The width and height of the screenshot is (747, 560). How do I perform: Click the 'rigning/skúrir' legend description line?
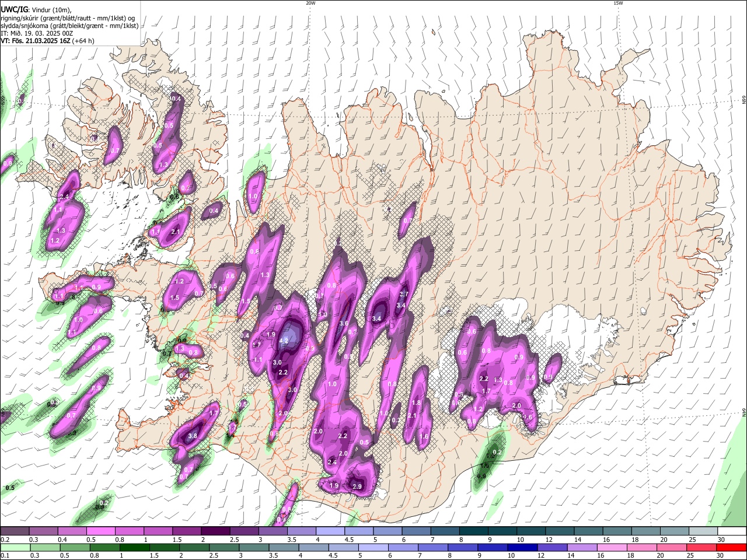point(68,17)
